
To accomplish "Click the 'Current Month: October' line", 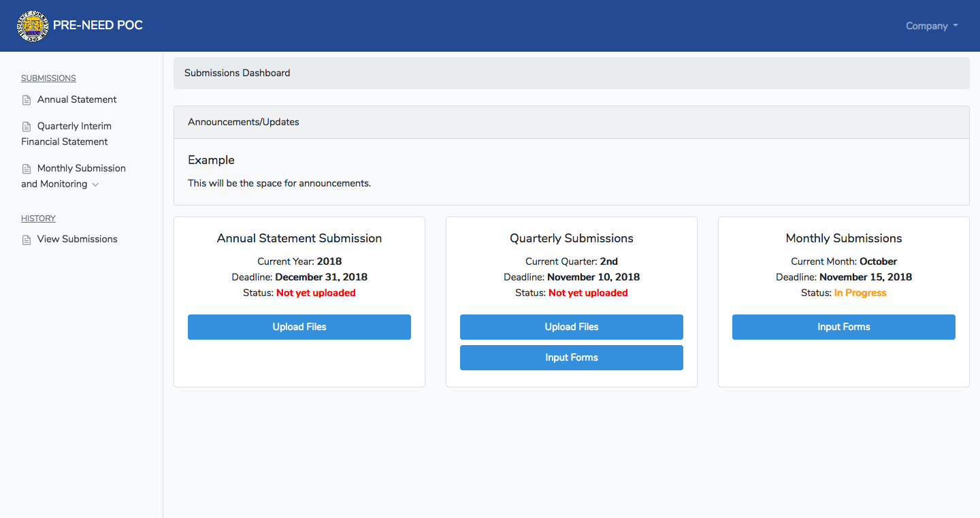I will [x=844, y=261].
